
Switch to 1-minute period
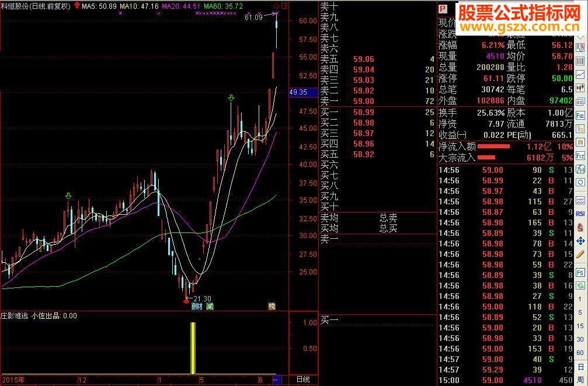tap(580, 299)
